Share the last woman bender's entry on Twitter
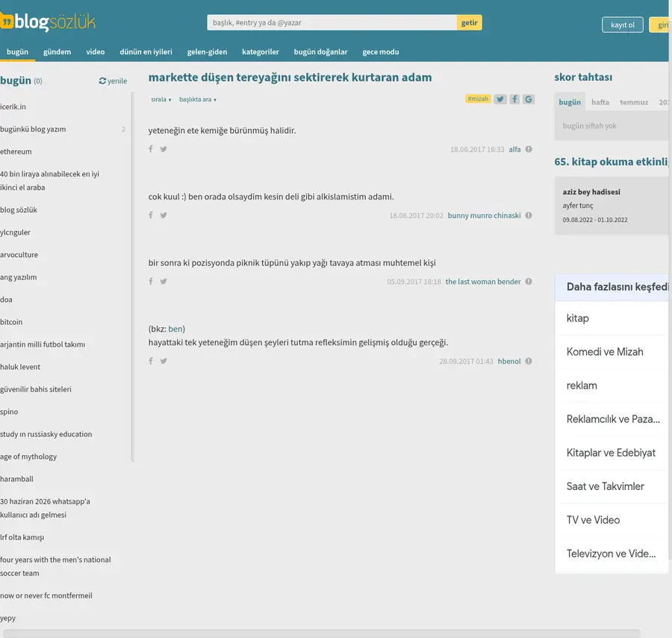The image size is (672, 638). [x=164, y=281]
